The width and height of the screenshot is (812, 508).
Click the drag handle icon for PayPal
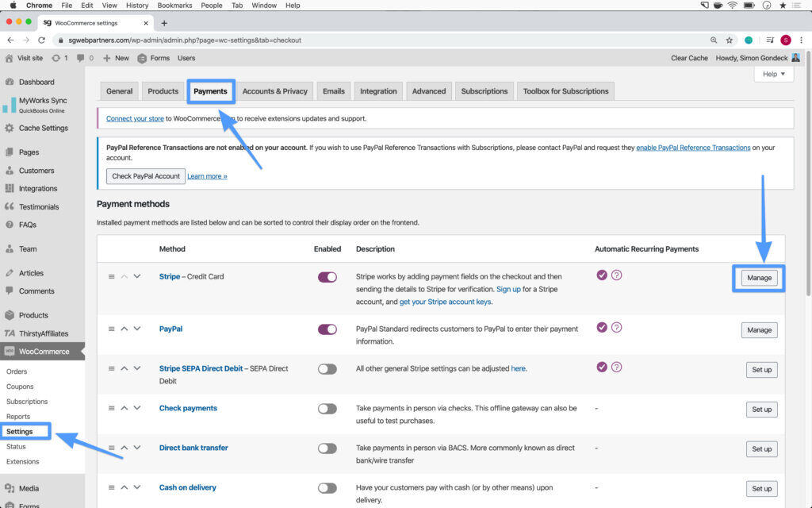click(x=112, y=329)
